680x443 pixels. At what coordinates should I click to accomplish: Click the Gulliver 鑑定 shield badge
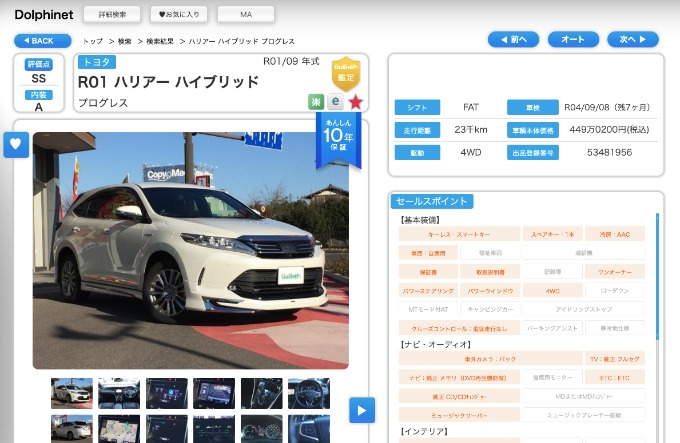pos(346,74)
